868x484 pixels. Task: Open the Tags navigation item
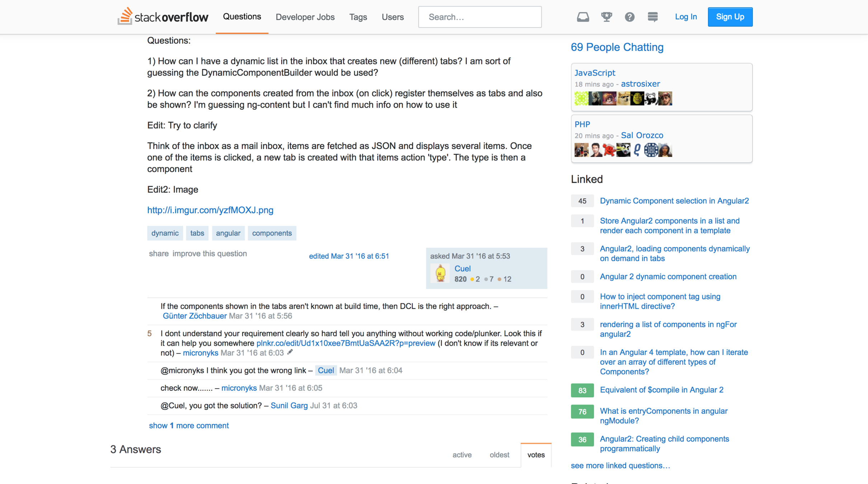[x=358, y=17]
